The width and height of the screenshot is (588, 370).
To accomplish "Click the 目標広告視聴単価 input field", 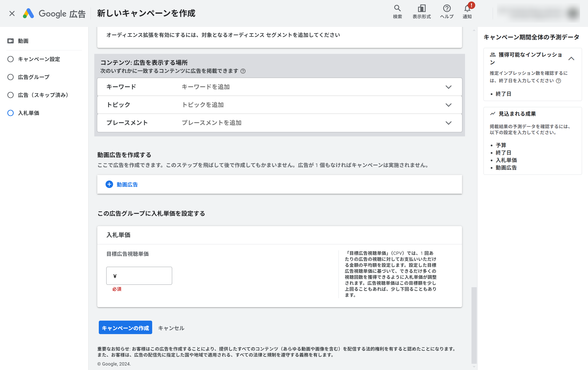I will 139,275.
